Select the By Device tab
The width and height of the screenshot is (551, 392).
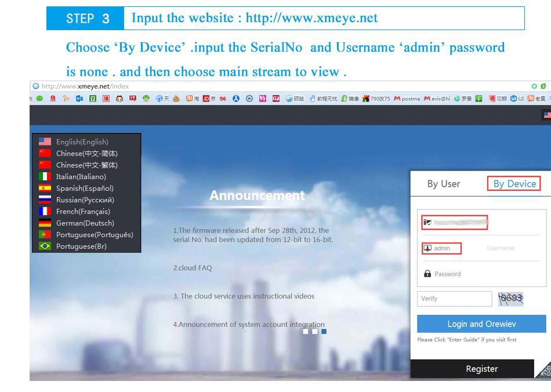514,184
